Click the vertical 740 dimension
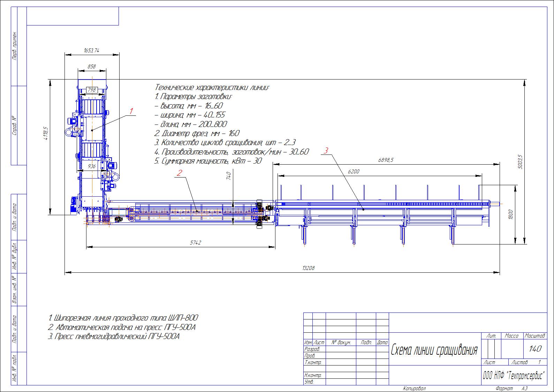The image size is (554, 392). [229, 175]
